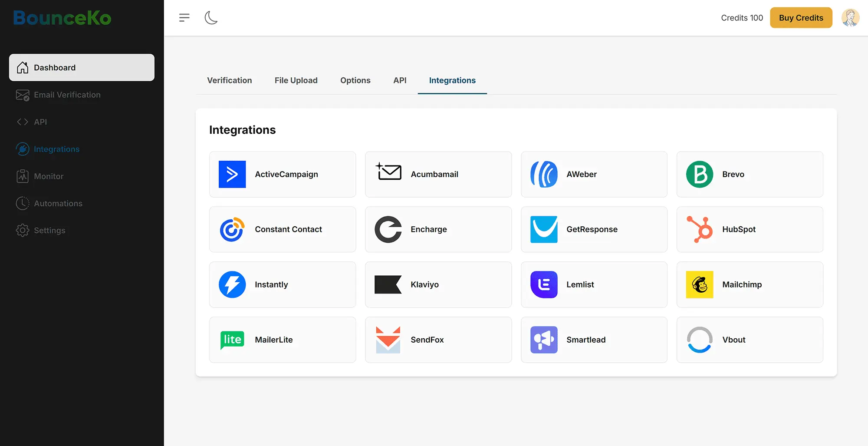Toggle the sidebar hamburger menu icon
This screenshot has width=868, height=446.
pyautogui.click(x=184, y=18)
